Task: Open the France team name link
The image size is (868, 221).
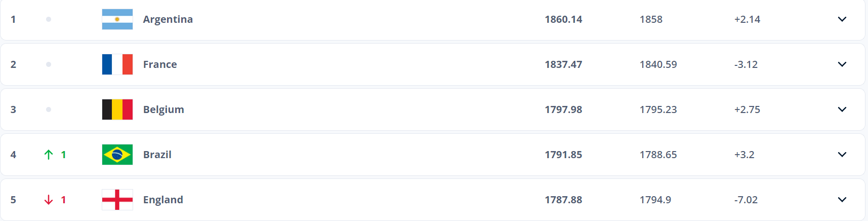Action: click(x=160, y=64)
